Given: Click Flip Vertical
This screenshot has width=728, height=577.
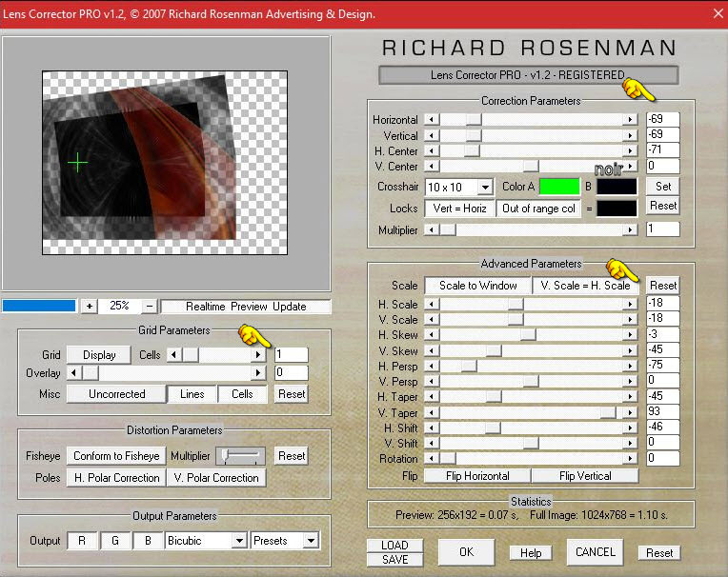Looking at the screenshot, I should click(585, 476).
